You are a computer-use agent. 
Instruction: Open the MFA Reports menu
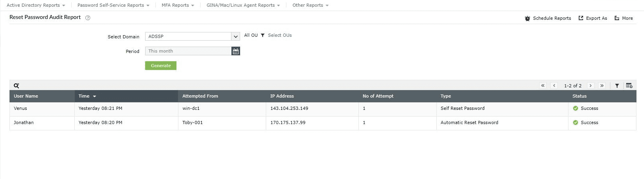pyautogui.click(x=178, y=5)
